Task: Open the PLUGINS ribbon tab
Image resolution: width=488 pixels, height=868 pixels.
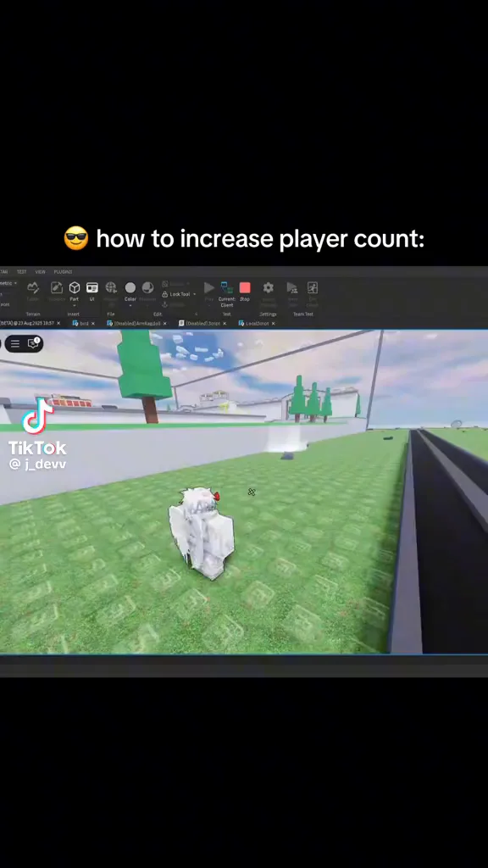Action: (x=63, y=272)
